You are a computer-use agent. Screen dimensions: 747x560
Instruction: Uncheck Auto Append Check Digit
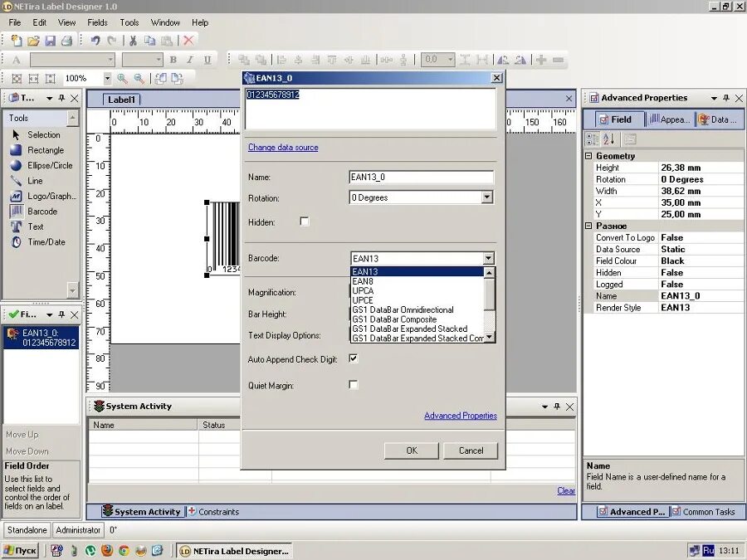tap(353, 358)
